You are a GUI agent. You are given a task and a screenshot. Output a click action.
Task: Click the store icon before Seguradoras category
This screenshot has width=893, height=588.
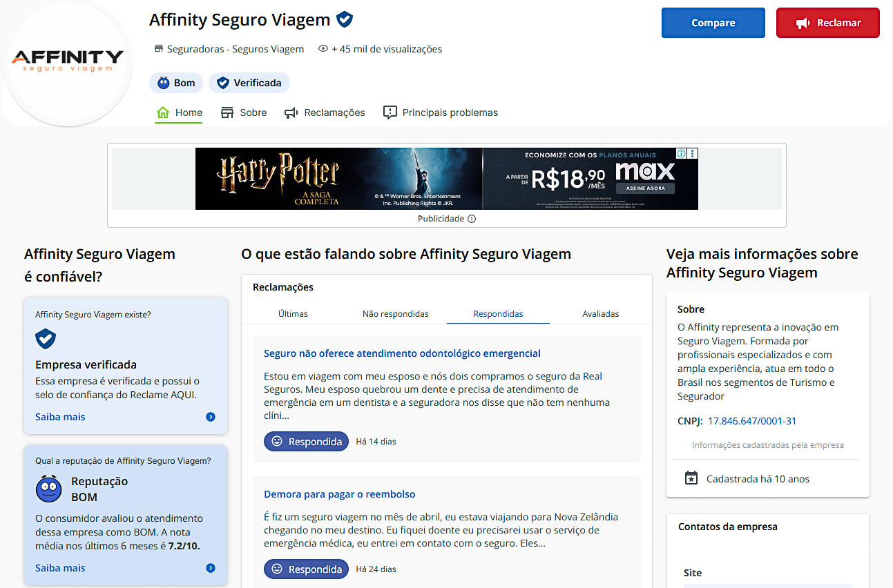159,49
